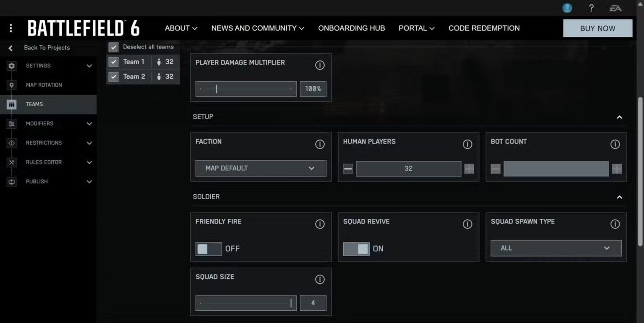This screenshot has height=323, width=644.
Task: Click the Buy Now button
Action: (x=597, y=28)
